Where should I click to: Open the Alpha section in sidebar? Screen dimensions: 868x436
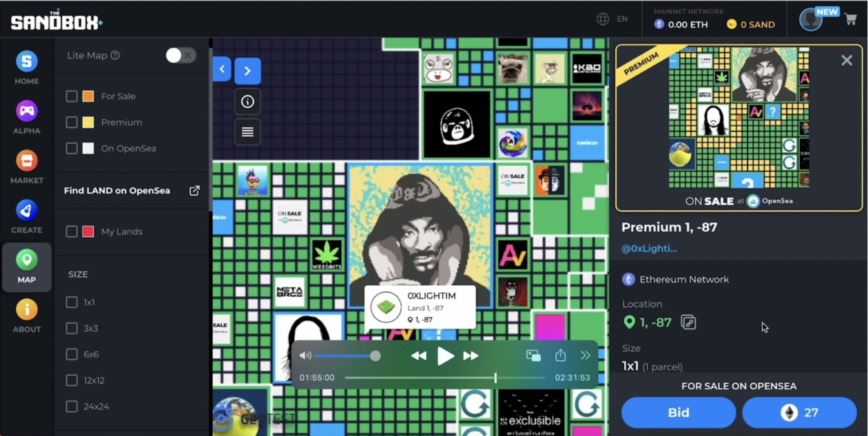coord(27,117)
